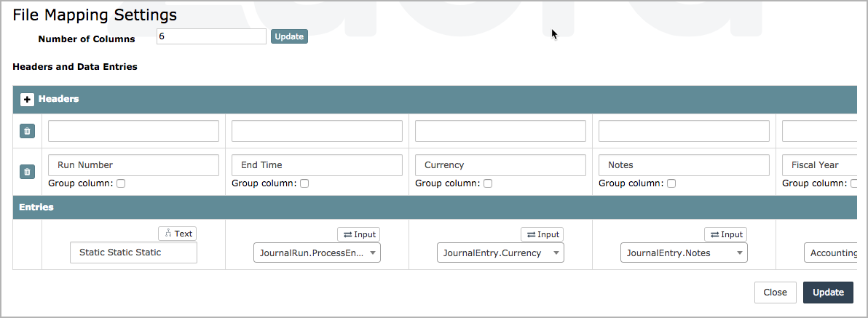Click the plus icon to add a header row
The image size is (868, 318).
click(28, 99)
